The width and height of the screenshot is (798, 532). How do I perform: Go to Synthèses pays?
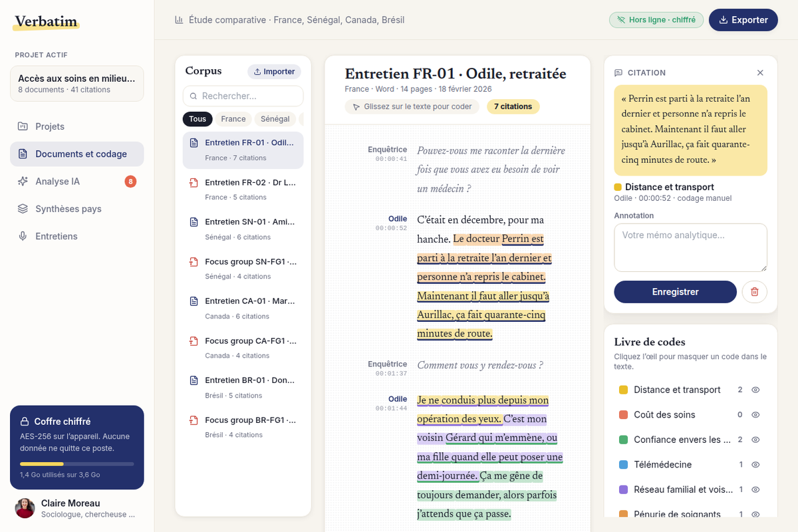[76, 209]
